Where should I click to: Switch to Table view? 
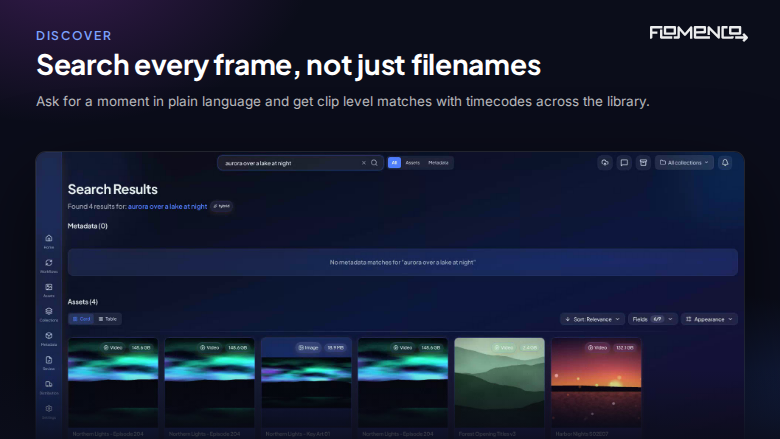tap(107, 319)
